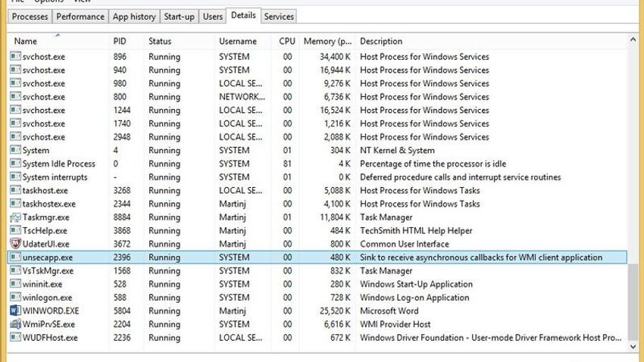Image resolution: width=644 pixels, height=362 pixels.
Task: Select the WmiPrvSE.exe process icon
Action: (15, 324)
